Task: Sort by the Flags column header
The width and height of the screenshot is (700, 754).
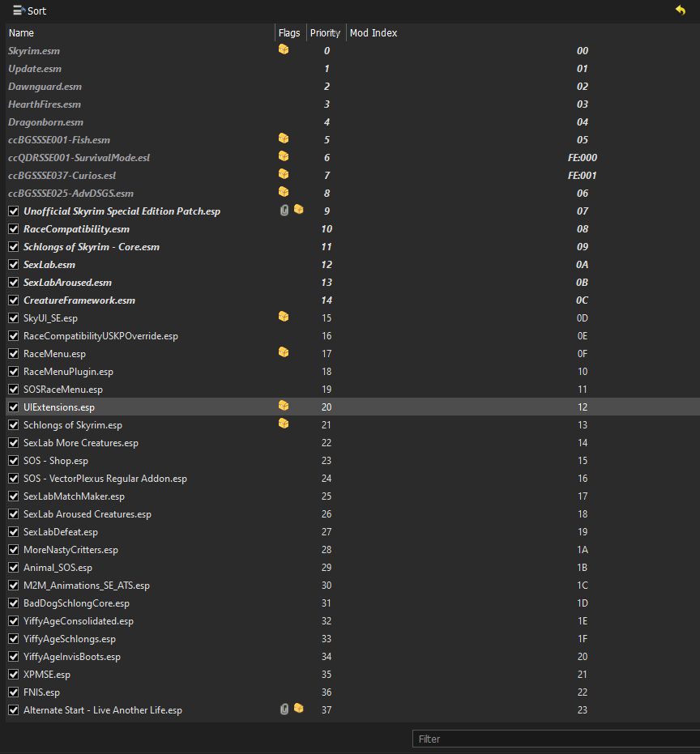Action: coord(291,32)
